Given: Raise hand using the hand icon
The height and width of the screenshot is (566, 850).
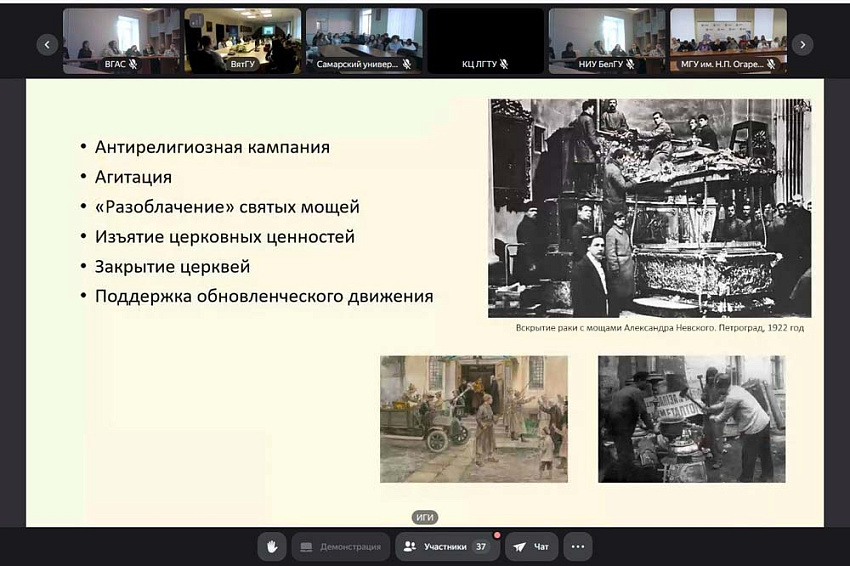Looking at the screenshot, I should click(x=272, y=547).
